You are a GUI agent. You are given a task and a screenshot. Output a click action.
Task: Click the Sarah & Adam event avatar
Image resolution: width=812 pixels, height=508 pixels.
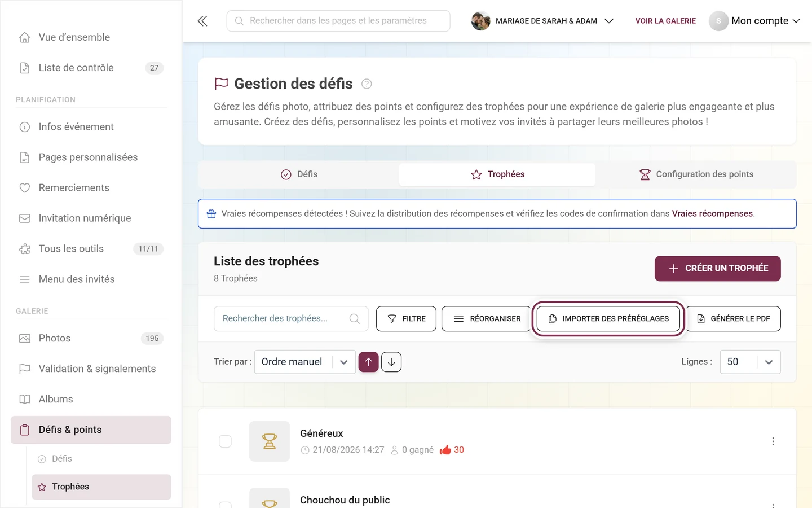point(480,21)
